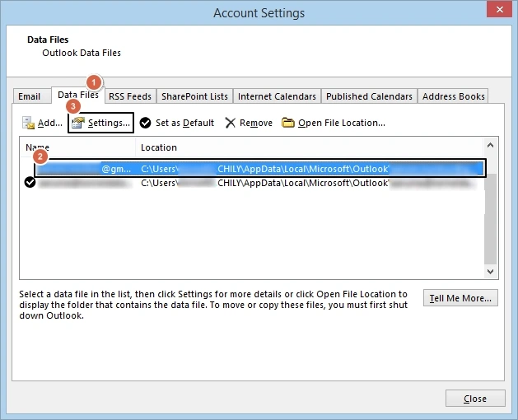The height and width of the screenshot is (420, 518).
Task: Click the Add data file icon
Action: coord(28,123)
